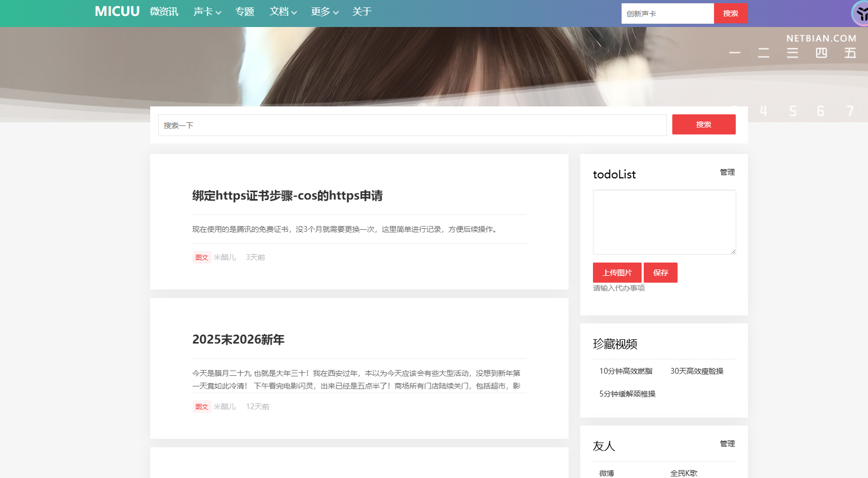
Task: Expand the 文档 dropdown menu
Action: point(283,12)
